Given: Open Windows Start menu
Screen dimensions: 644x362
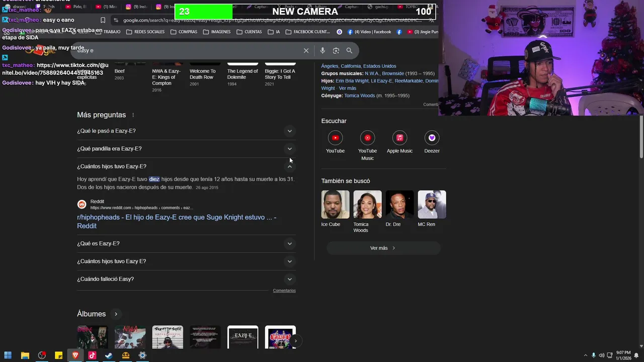Looking at the screenshot, I should point(8,355).
